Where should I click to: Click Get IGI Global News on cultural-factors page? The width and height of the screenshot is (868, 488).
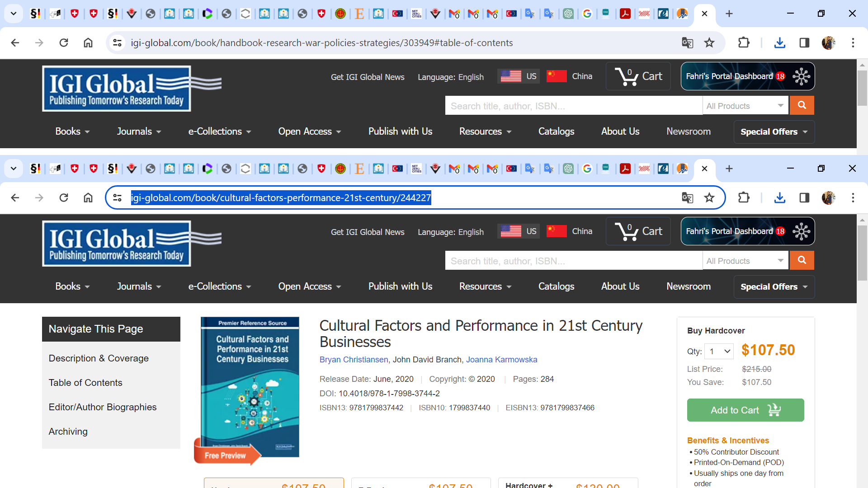pos(368,232)
